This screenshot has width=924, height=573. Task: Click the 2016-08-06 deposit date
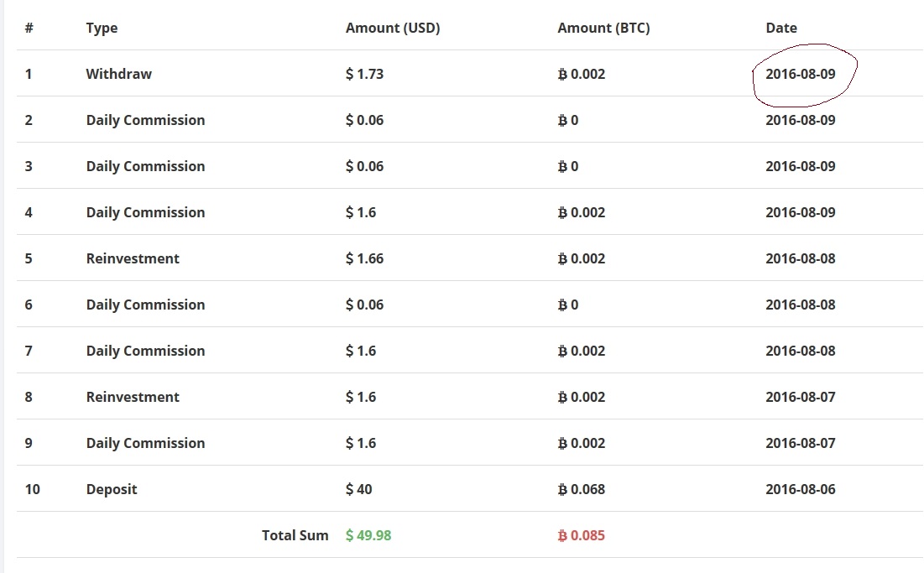click(801, 489)
